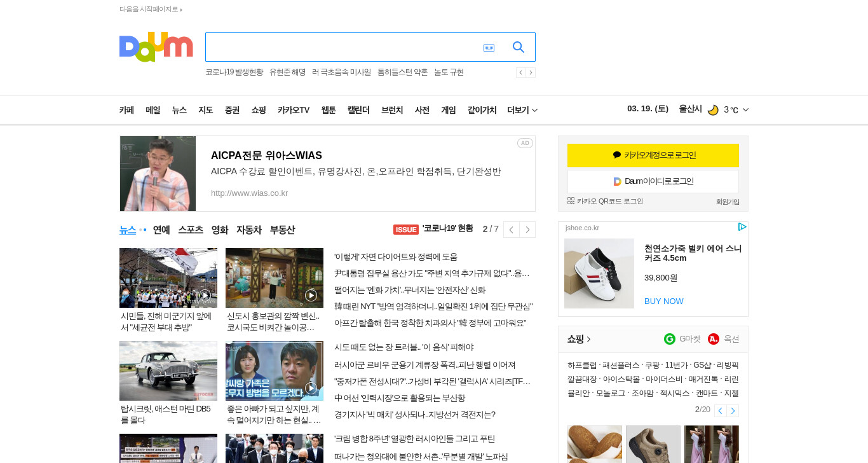Read headline 떨어지는 '엔화 가치'
The width and height of the screenshot is (868, 463).
point(410,290)
